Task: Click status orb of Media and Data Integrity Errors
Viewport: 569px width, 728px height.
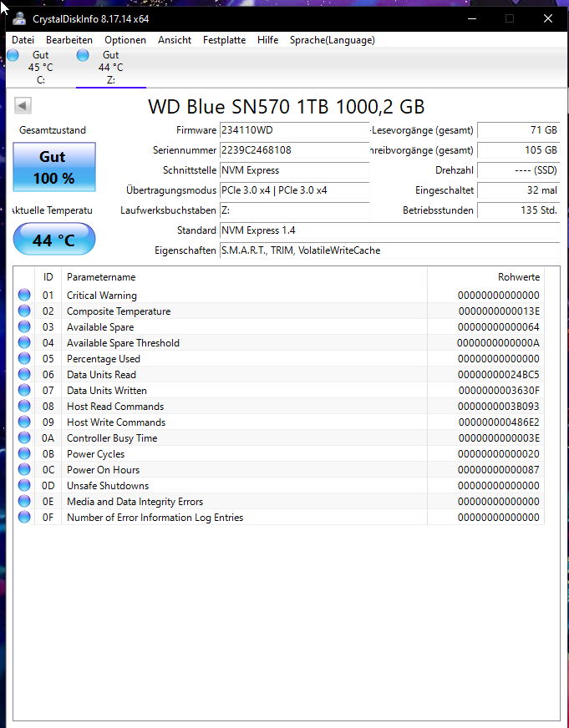Action: (x=24, y=501)
